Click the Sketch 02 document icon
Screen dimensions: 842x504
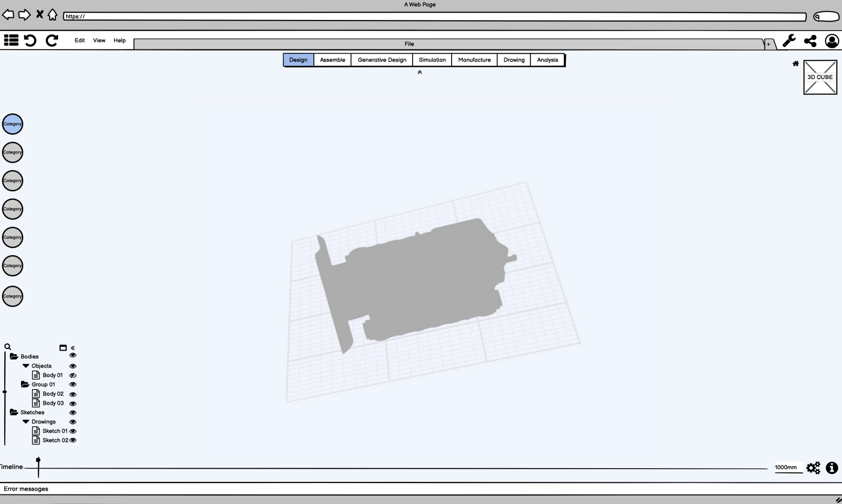(36, 440)
